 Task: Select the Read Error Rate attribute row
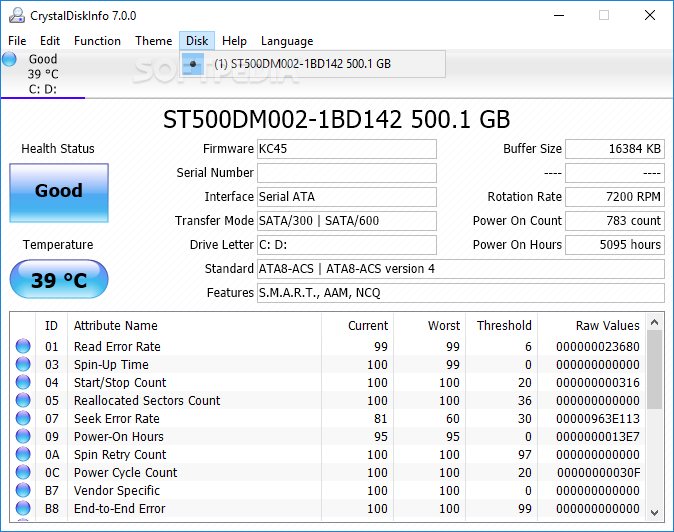click(328, 346)
